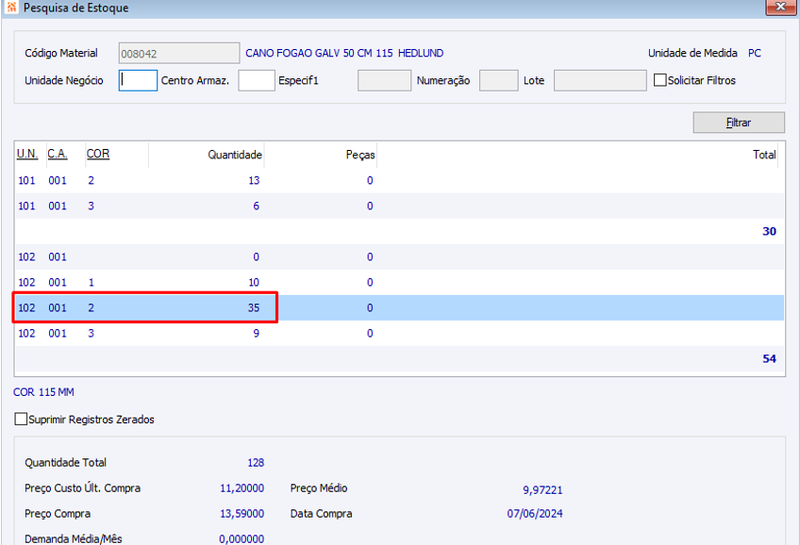The height and width of the screenshot is (545, 800).
Task: Select row 102 001 with quantity 10
Action: point(399,282)
